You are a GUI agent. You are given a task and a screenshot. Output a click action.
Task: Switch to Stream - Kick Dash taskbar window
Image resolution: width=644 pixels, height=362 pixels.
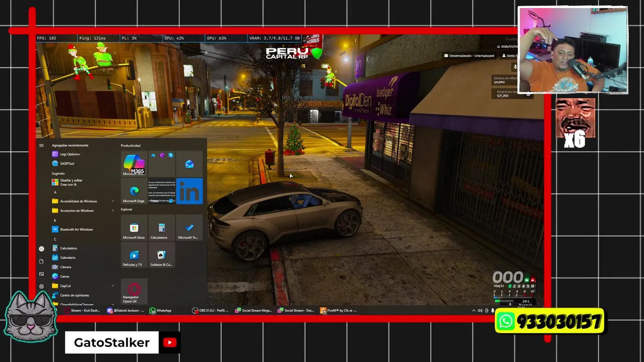point(83,311)
